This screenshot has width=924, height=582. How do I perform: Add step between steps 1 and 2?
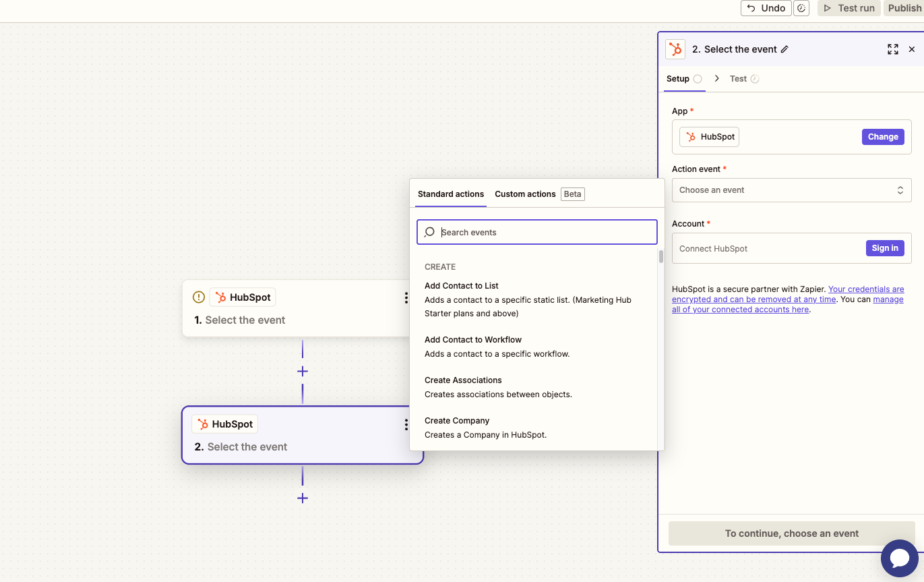click(x=303, y=372)
